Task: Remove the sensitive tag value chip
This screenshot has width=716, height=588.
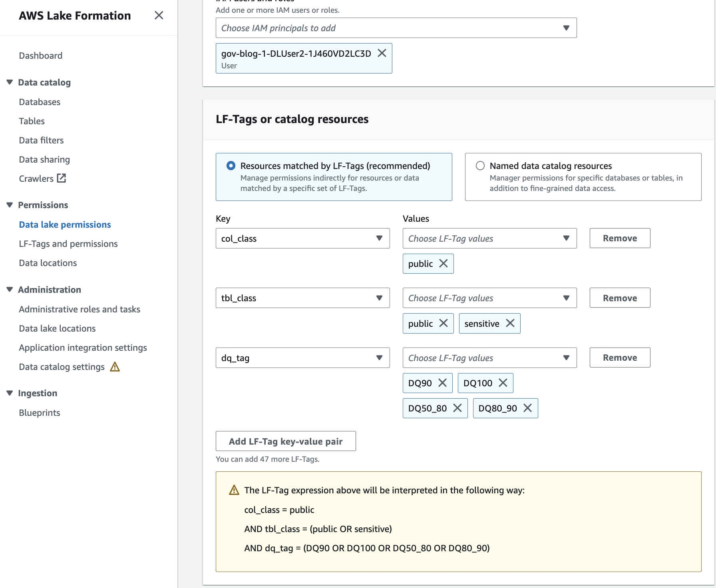Action: pos(510,323)
